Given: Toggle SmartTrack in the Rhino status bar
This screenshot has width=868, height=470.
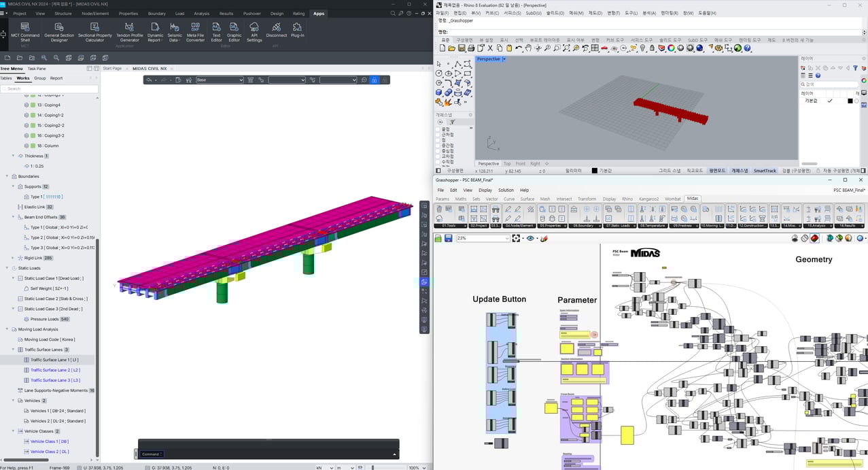Looking at the screenshot, I should pos(766,170).
